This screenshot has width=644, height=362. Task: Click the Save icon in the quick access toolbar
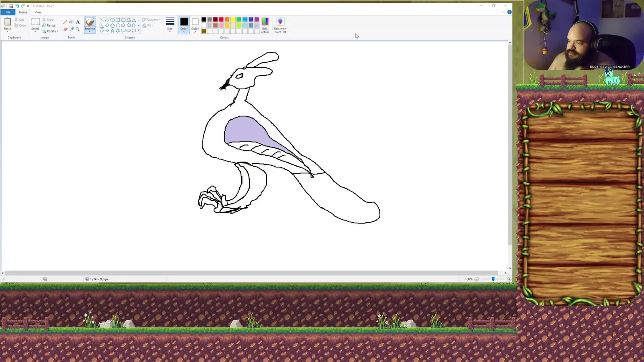click(x=11, y=6)
